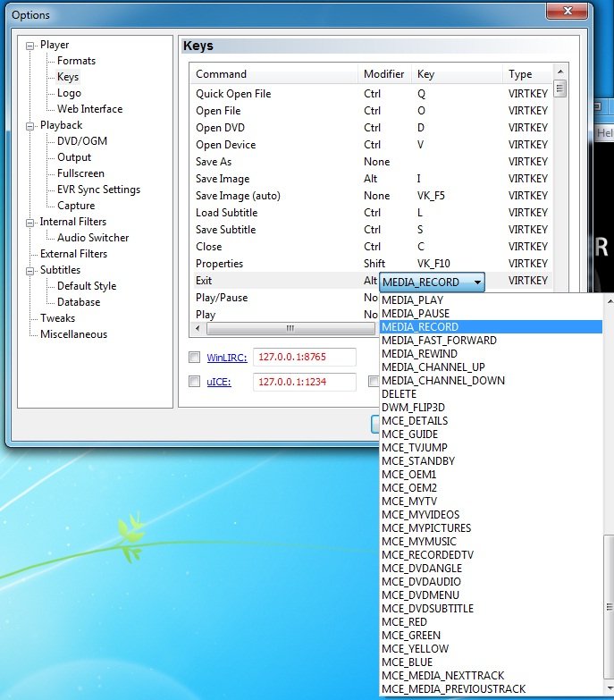This screenshot has width=614, height=700.
Task: Choose MCE_BLUE from the key list
Action: pyautogui.click(x=491, y=662)
